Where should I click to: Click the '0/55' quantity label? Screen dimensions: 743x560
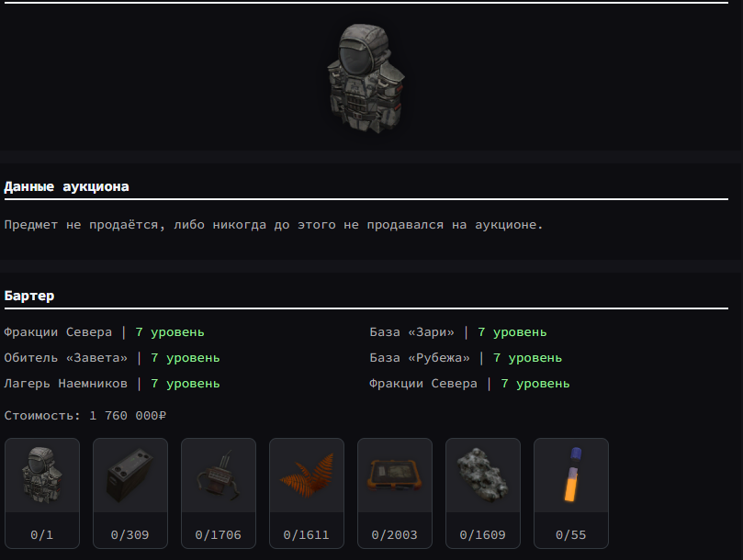pyautogui.click(x=571, y=535)
